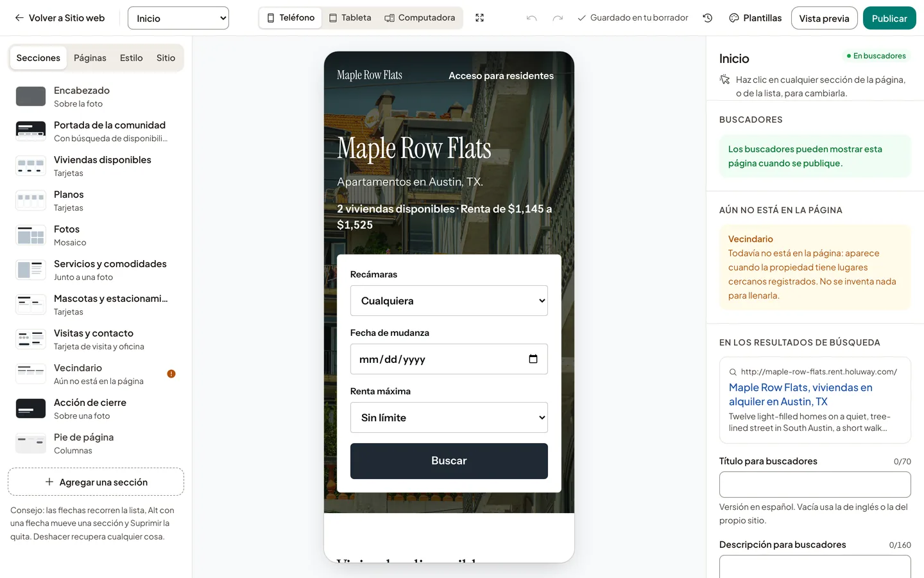The width and height of the screenshot is (924, 578).
Task: Select Mascotas y estacionamiento section
Action: click(x=96, y=304)
